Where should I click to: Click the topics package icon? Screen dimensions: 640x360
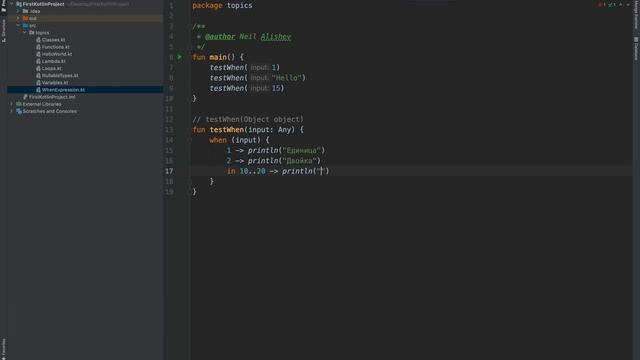(32, 33)
